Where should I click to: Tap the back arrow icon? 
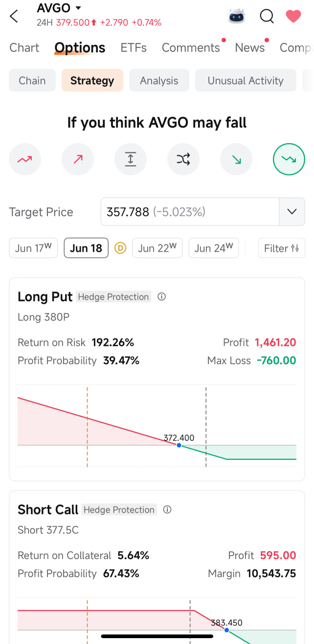click(14, 16)
